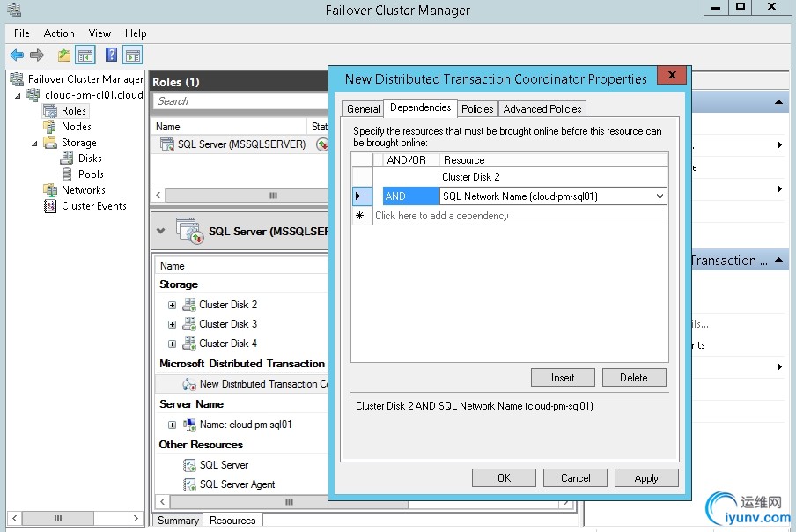Image resolution: width=796 pixels, height=532 pixels.
Task: Open the Help question mark toolbar icon
Action: click(x=111, y=55)
